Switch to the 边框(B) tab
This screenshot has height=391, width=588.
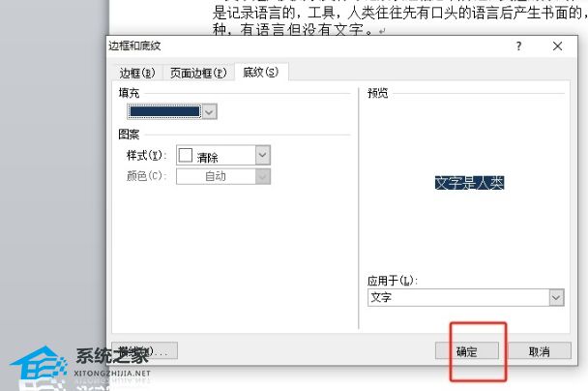(137, 73)
